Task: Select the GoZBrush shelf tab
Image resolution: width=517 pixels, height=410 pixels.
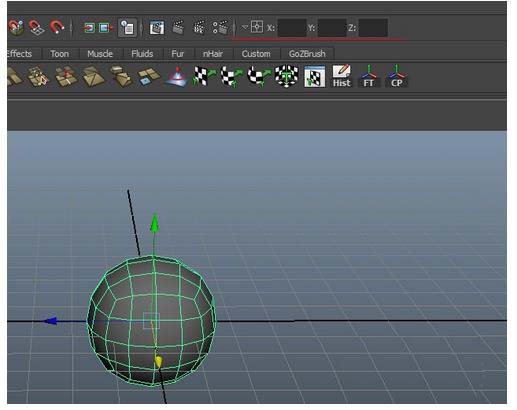Action: pyautogui.click(x=307, y=54)
